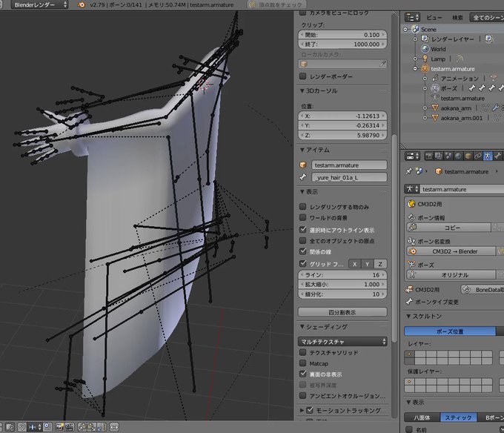Select the World globe icon

click(425, 49)
